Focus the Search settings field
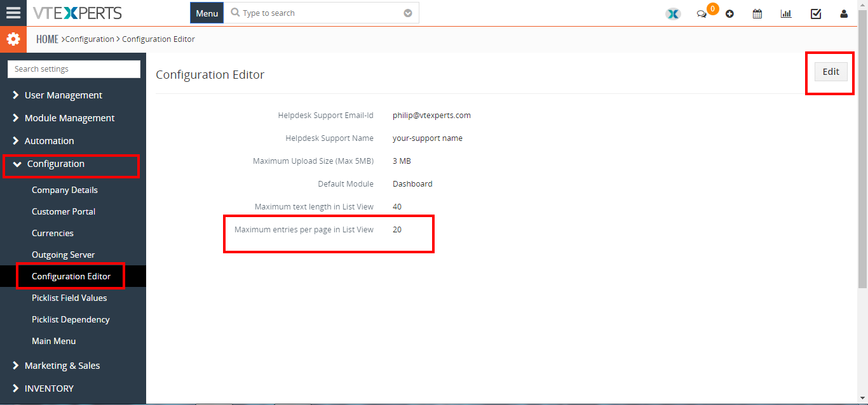 pos(74,69)
